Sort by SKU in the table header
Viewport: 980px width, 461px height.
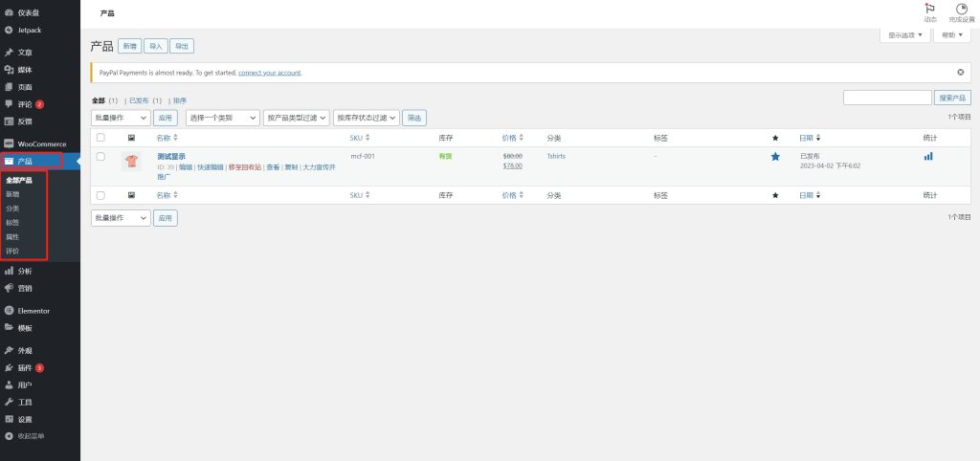360,138
